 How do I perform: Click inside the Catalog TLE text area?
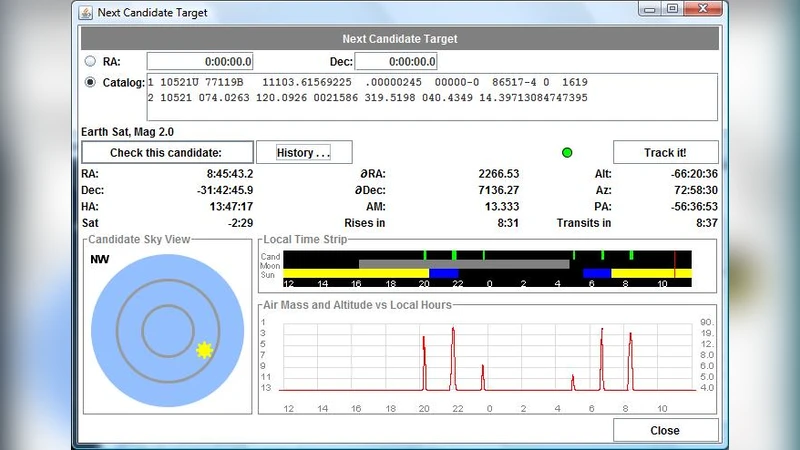tap(430, 96)
